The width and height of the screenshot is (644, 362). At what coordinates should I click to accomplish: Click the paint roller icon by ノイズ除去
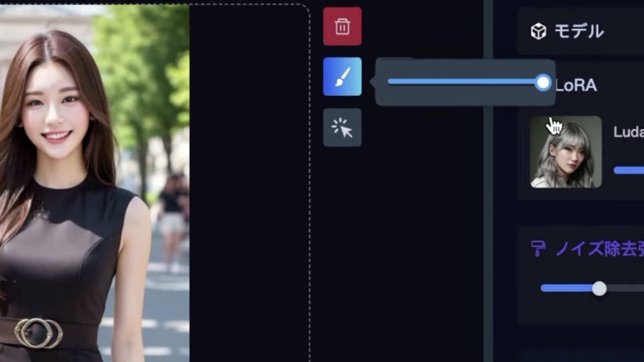click(x=538, y=248)
